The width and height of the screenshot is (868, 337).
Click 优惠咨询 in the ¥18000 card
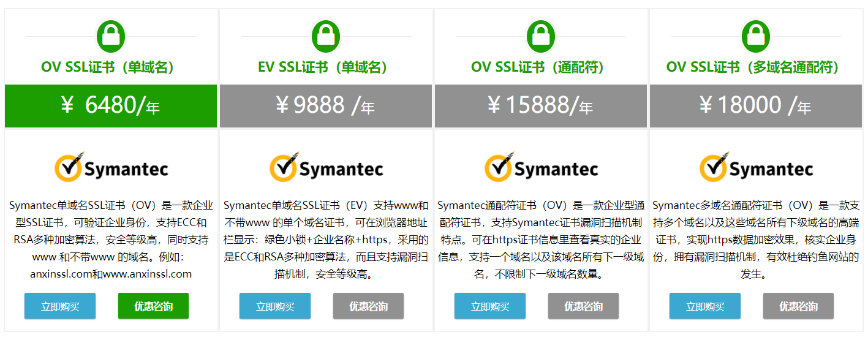coord(798,306)
